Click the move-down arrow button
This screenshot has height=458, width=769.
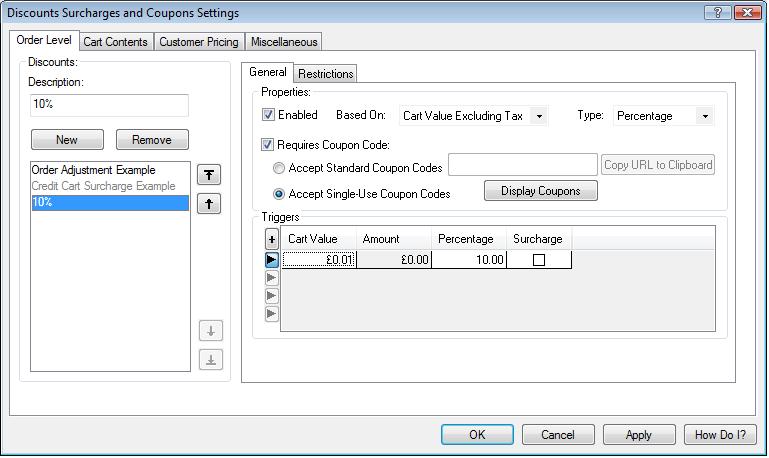coord(210,331)
